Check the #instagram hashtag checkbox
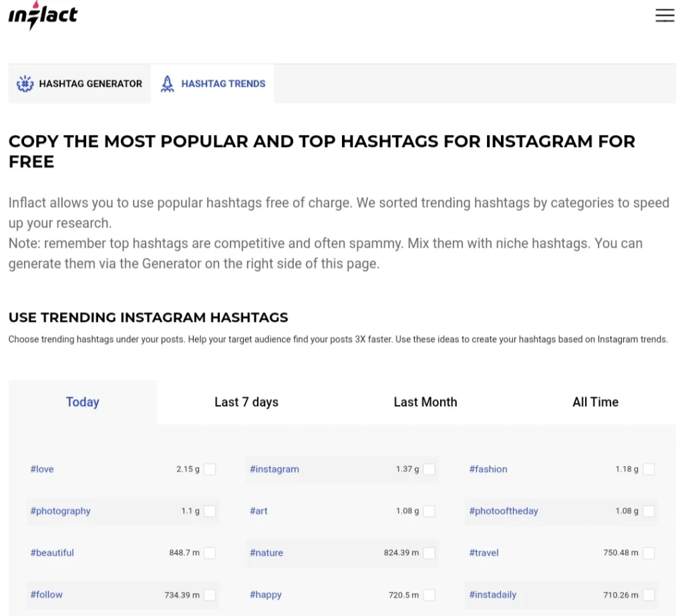 (x=430, y=469)
